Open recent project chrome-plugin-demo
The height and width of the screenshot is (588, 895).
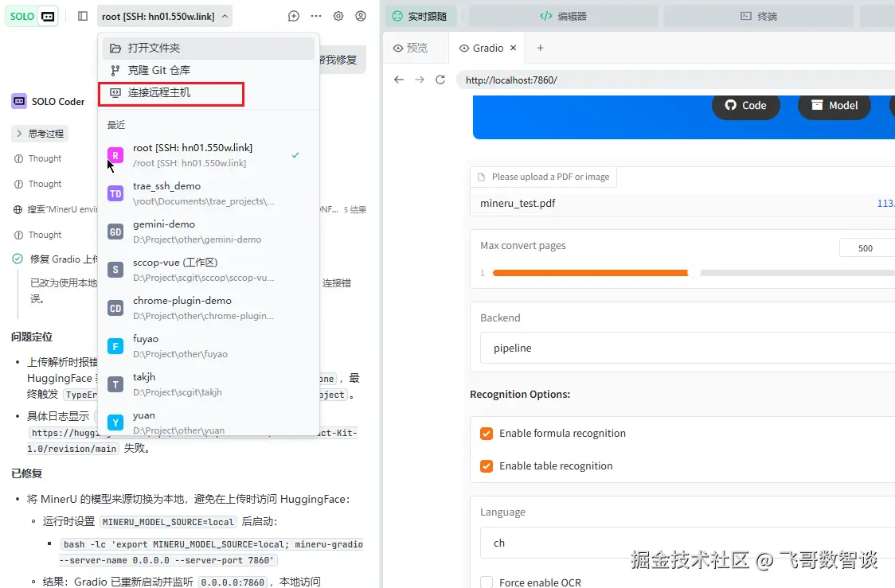click(209, 308)
